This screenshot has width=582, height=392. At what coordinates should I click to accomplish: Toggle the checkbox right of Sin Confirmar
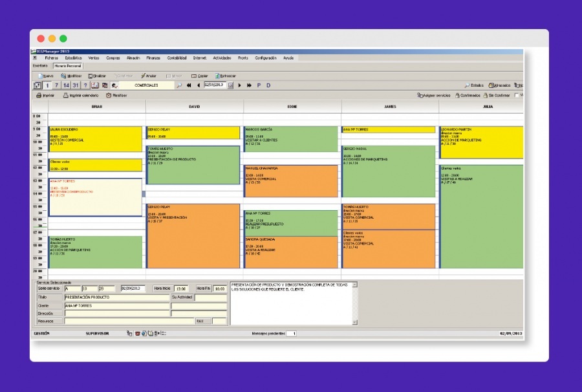516,95
